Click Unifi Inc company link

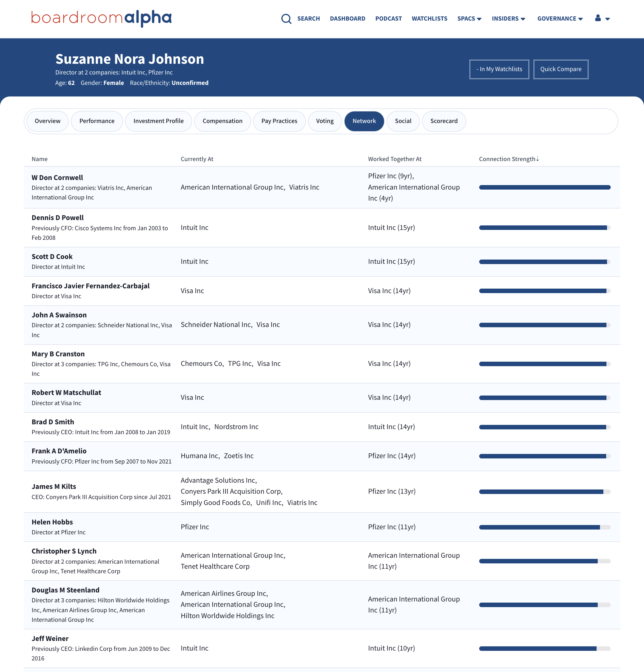point(269,503)
